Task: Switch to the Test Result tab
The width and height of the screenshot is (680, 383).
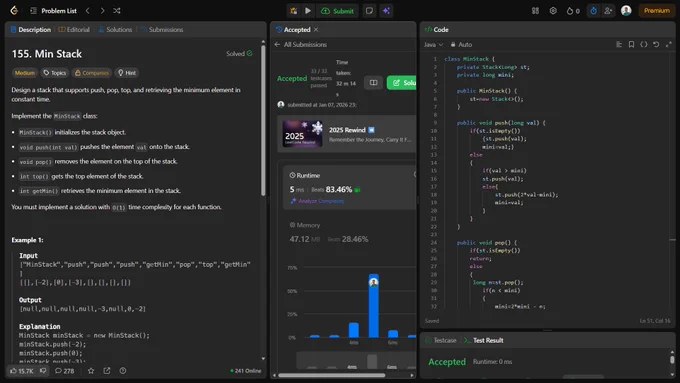Action: [x=484, y=340]
